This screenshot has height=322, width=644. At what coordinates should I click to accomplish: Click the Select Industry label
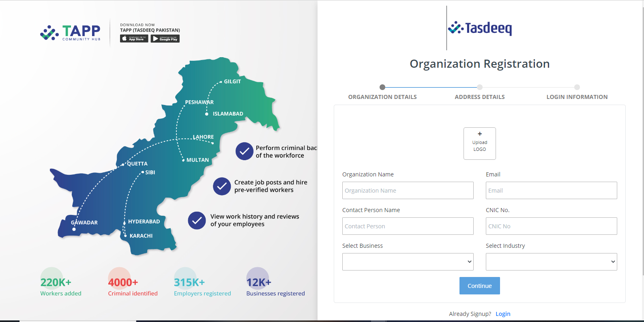point(505,246)
